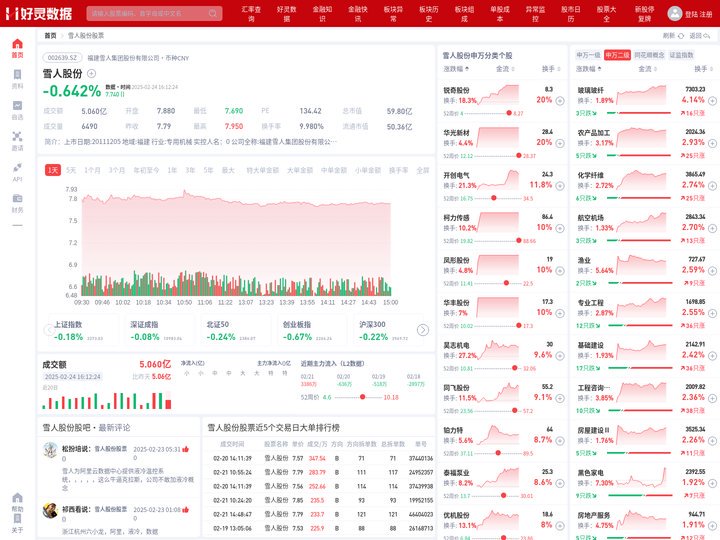Switch chart to 全屏 fullscreen
The width and height of the screenshot is (720, 540).
pyautogui.click(x=422, y=170)
